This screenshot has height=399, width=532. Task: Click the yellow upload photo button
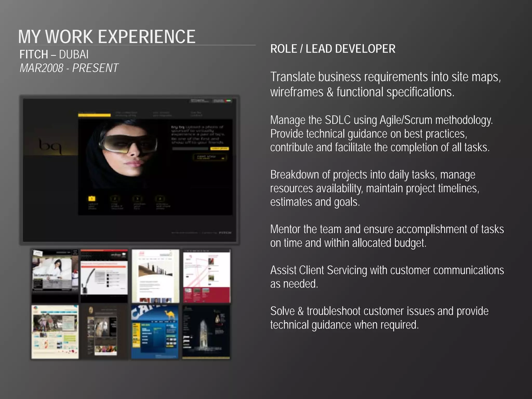pyautogui.click(x=220, y=149)
